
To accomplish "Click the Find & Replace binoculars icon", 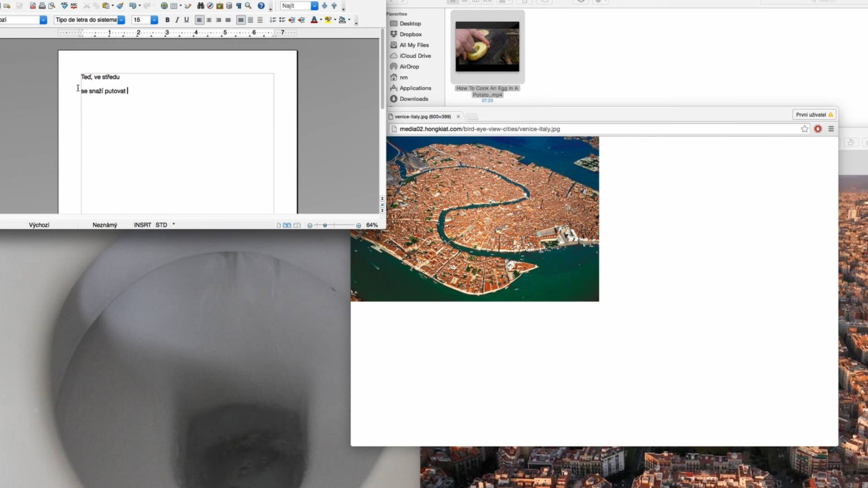I will (200, 6).
